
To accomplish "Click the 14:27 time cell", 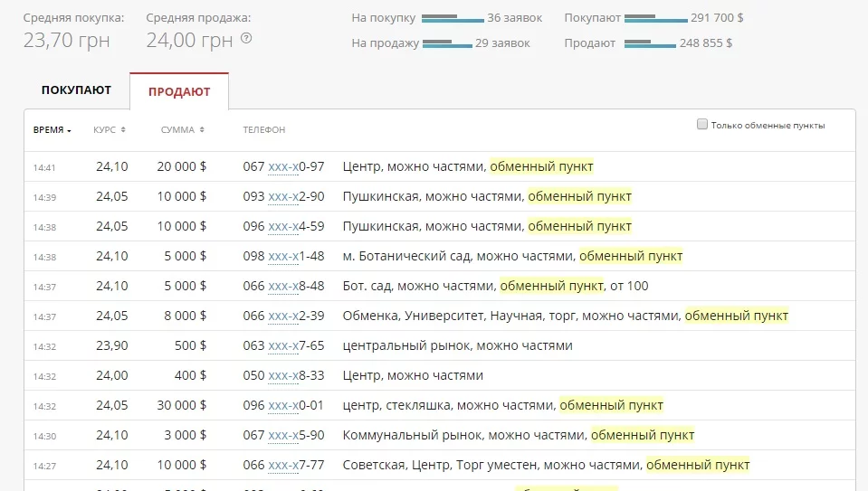I will [x=44, y=466].
